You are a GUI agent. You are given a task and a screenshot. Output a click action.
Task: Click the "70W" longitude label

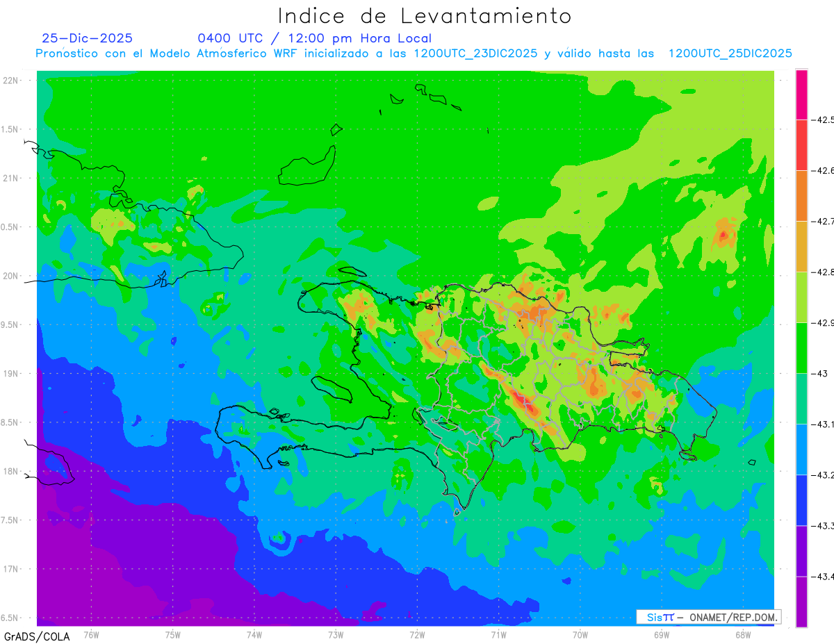(580, 634)
